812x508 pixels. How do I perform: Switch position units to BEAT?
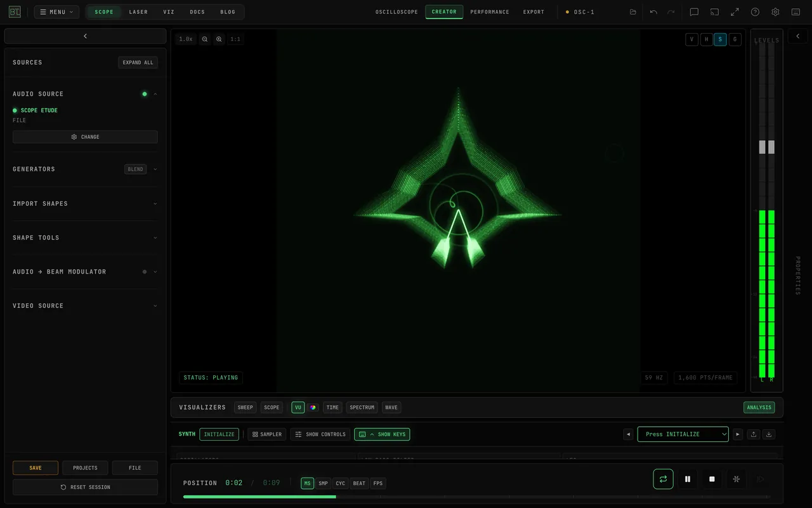click(x=359, y=483)
